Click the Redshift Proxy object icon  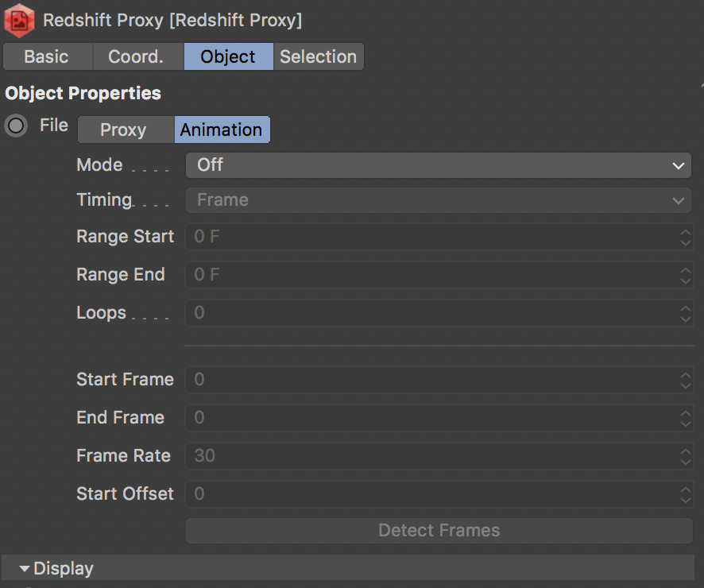(19, 19)
